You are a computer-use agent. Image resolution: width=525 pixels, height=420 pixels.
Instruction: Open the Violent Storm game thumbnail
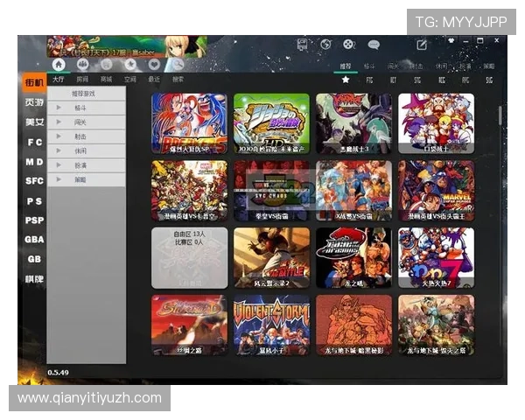coord(271,324)
